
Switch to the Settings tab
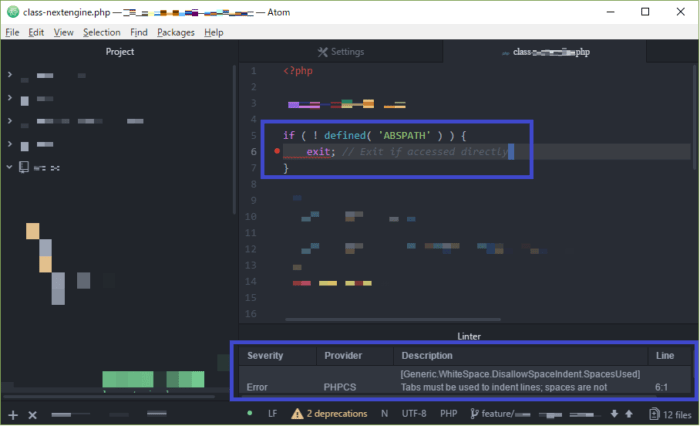pos(340,52)
